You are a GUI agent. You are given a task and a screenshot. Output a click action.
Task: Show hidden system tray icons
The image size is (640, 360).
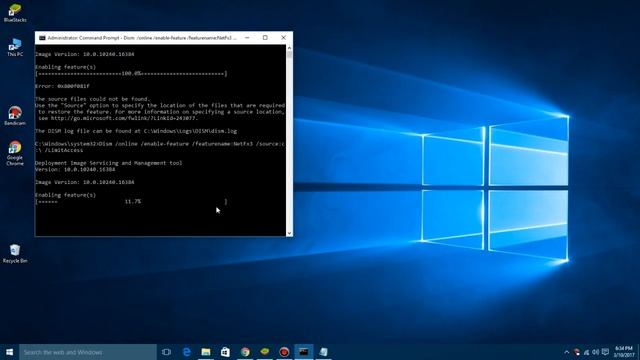pyautogui.click(x=567, y=352)
